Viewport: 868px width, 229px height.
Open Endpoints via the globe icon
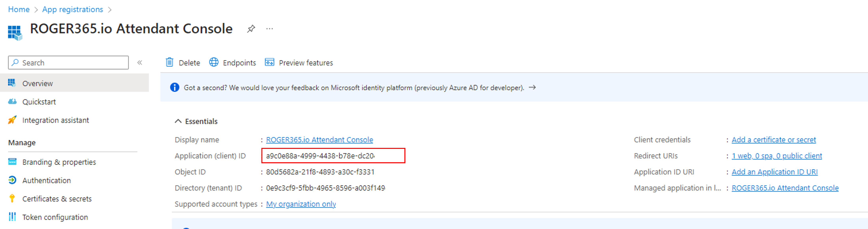214,63
